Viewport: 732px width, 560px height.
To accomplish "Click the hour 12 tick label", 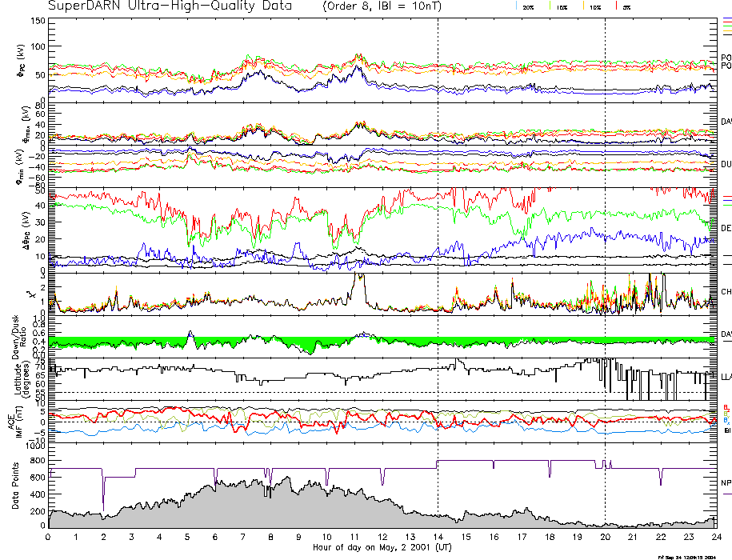I will [382, 538].
